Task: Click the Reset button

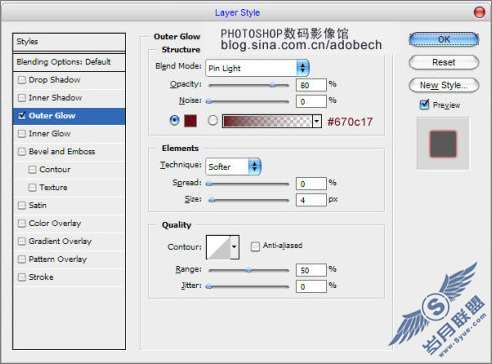Action: pyautogui.click(x=444, y=62)
